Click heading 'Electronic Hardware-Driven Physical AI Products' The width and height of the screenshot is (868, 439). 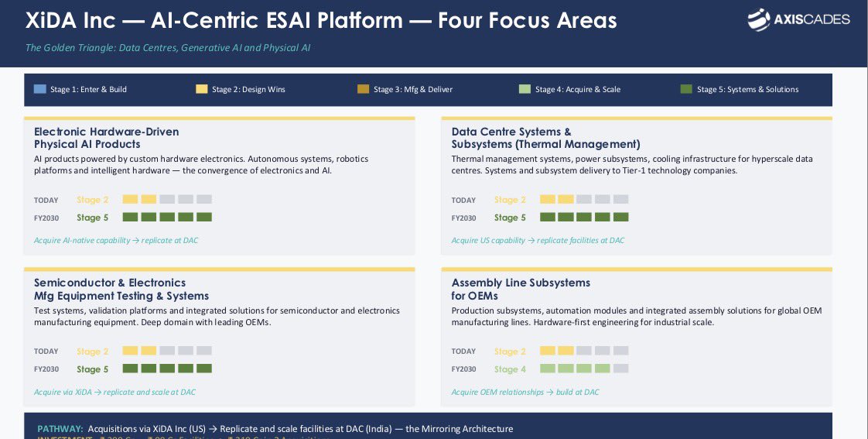point(106,138)
